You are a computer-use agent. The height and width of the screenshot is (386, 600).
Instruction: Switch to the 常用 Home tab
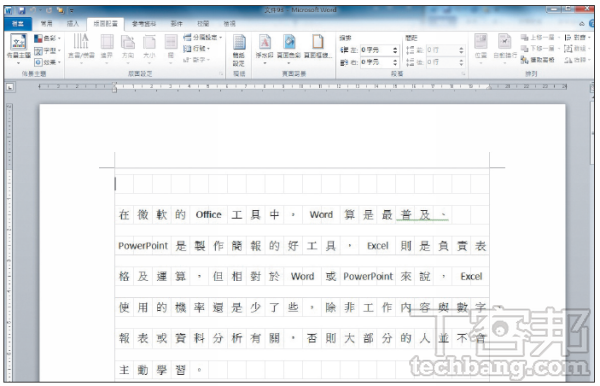tap(46, 24)
